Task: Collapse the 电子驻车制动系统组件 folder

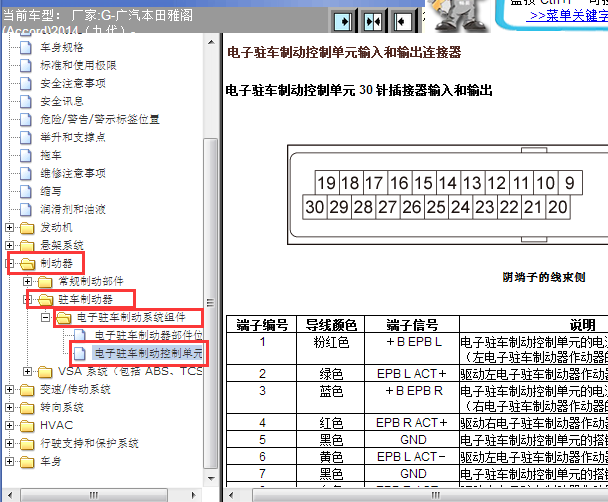Action: pyautogui.click(x=45, y=317)
